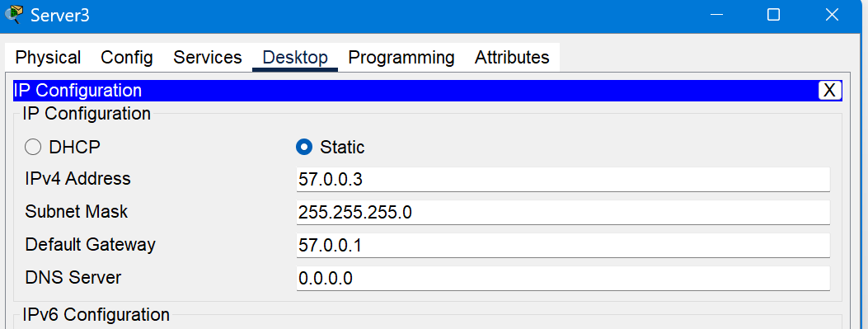This screenshot has width=868, height=329.
Task: Click the DNS Server field 0.0.0.0
Action: tap(563, 278)
